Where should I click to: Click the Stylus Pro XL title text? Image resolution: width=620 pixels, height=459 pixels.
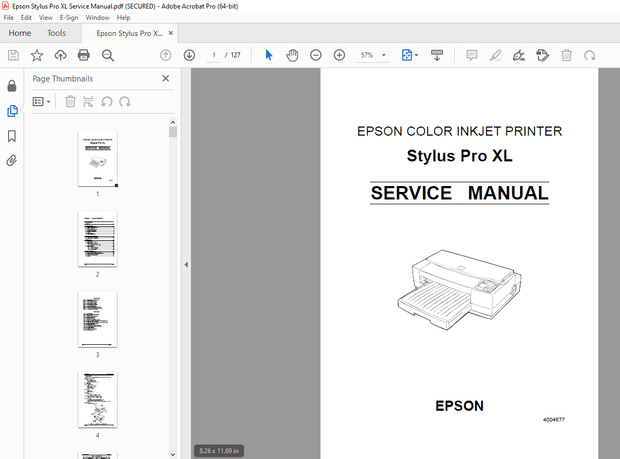[459, 156]
